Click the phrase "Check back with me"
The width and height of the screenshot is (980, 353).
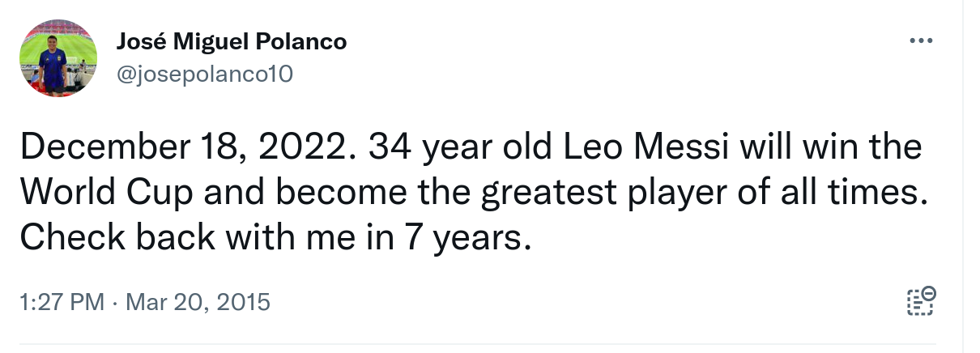tap(168, 237)
